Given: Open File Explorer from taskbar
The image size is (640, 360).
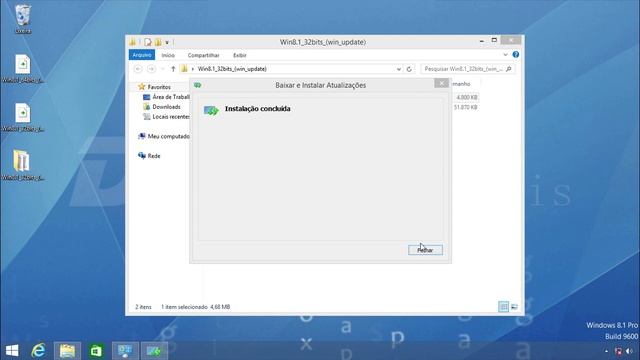Looking at the screenshot, I should pos(67,351).
